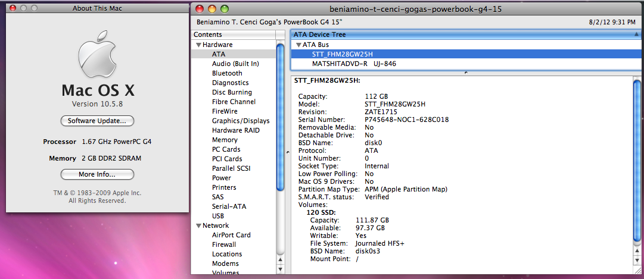The width and height of the screenshot is (644, 279).
Task: View Power information
Action: 222,178
